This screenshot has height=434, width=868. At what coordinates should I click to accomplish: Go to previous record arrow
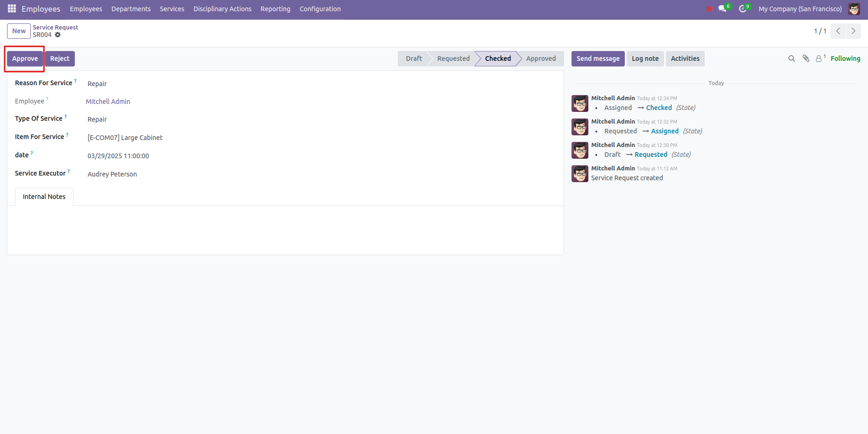coord(838,31)
